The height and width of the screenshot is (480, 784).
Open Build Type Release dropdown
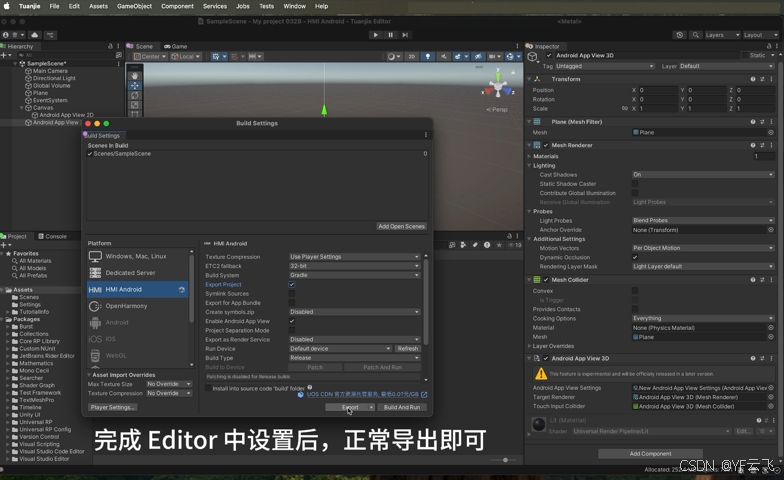pos(354,358)
